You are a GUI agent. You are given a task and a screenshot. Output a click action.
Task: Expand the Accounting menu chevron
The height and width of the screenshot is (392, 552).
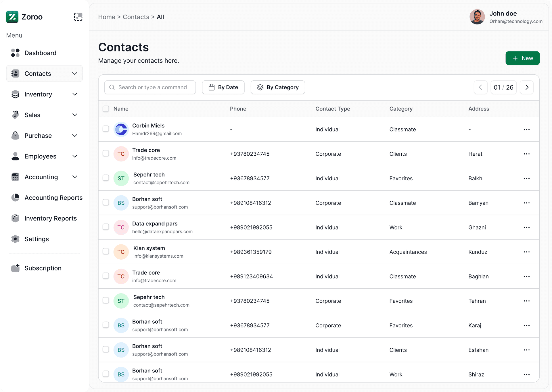click(74, 177)
